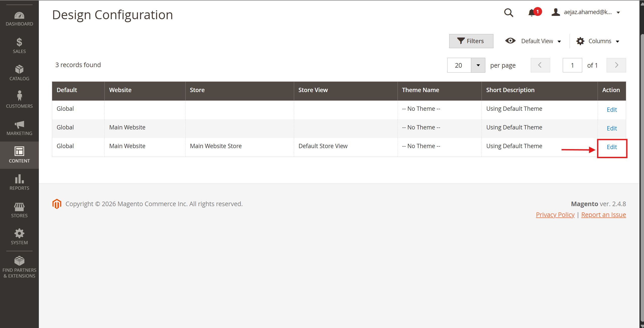
Task: Expand the per page count dropdown arrow
Action: (x=478, y=65)
